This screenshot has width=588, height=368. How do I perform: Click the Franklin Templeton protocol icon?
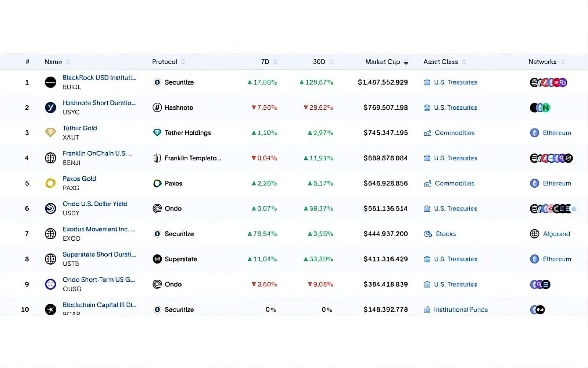[157, 158]
